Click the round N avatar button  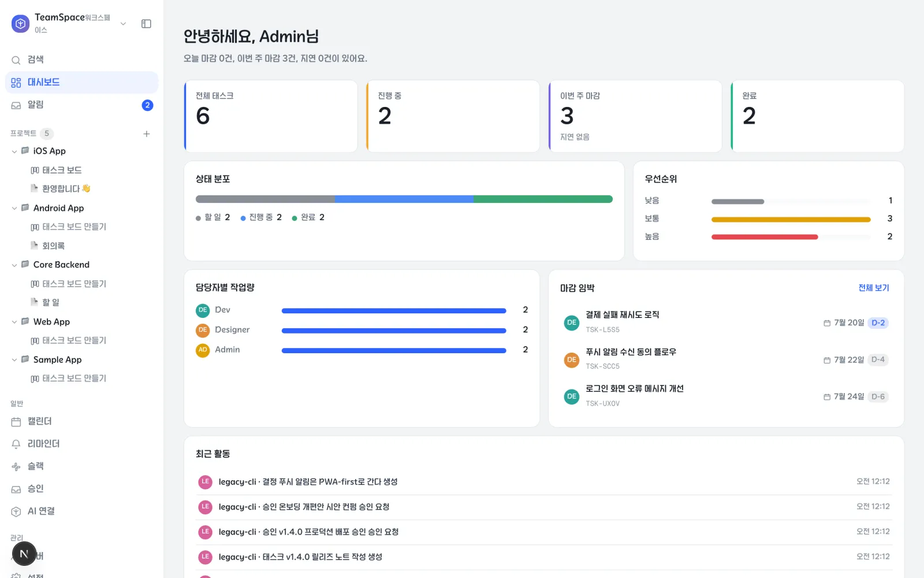point(24,554)
